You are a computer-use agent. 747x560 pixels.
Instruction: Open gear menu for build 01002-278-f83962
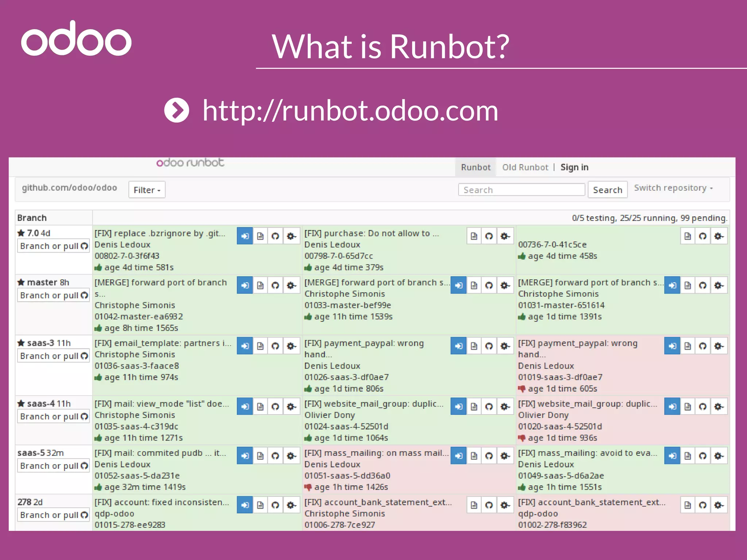[719, 505]
